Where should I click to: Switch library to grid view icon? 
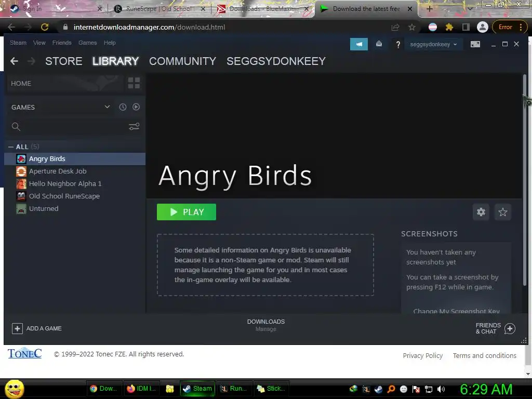pyautogui.click(x=134, y=83)
